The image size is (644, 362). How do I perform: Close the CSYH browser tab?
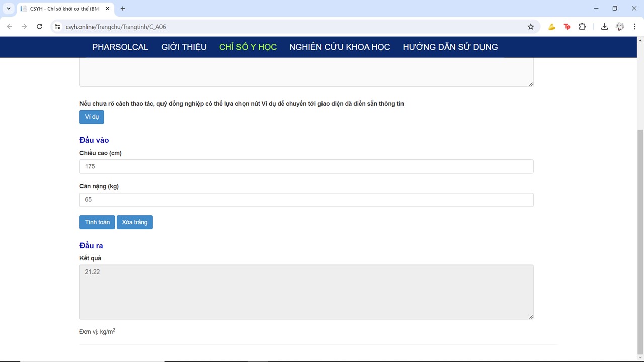coord(108,9)
